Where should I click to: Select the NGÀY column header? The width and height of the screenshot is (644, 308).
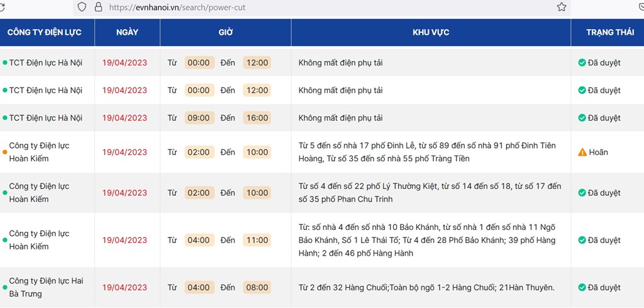127,33
